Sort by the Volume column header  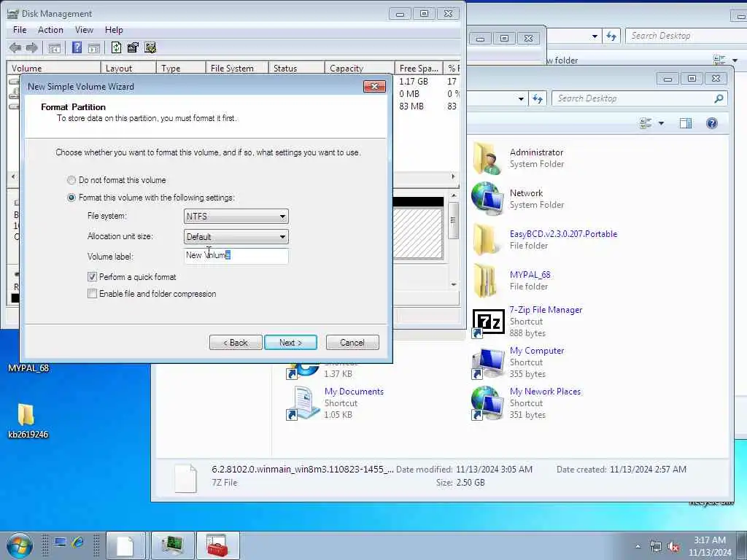pyautogui.click(x=53, y=69)
